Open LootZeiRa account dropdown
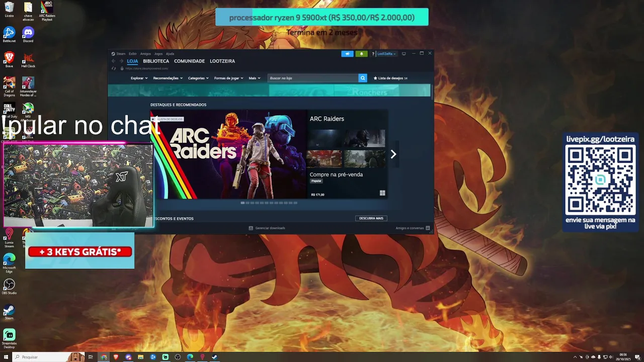 click(386, 54)
